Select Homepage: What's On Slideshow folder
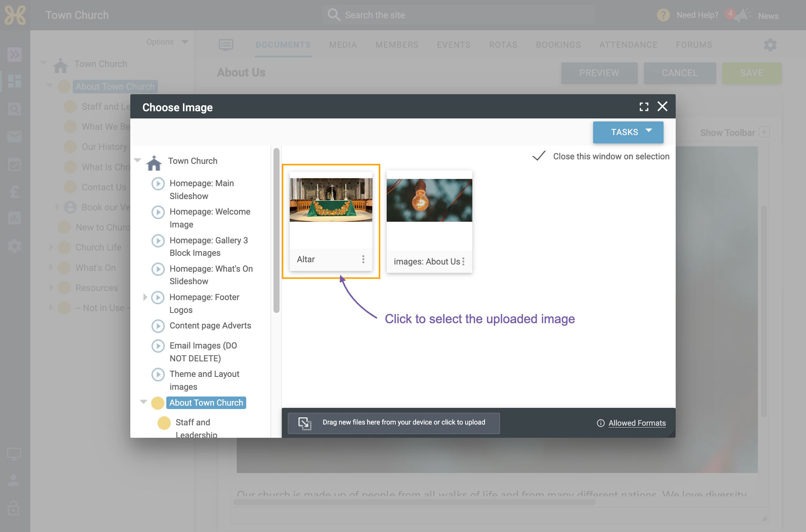This screenshot has width=806, height=532. point(211,275)
